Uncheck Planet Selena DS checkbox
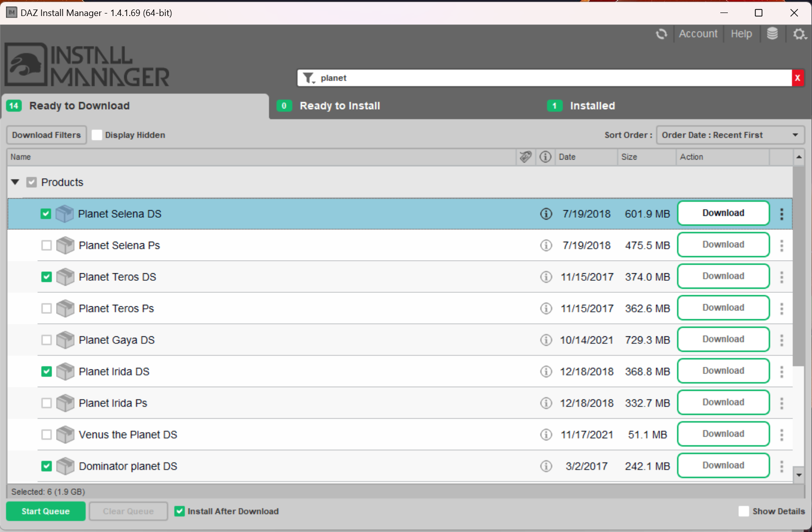The width and height of the screenshot is (812, 532). click(x=46, y=214)
